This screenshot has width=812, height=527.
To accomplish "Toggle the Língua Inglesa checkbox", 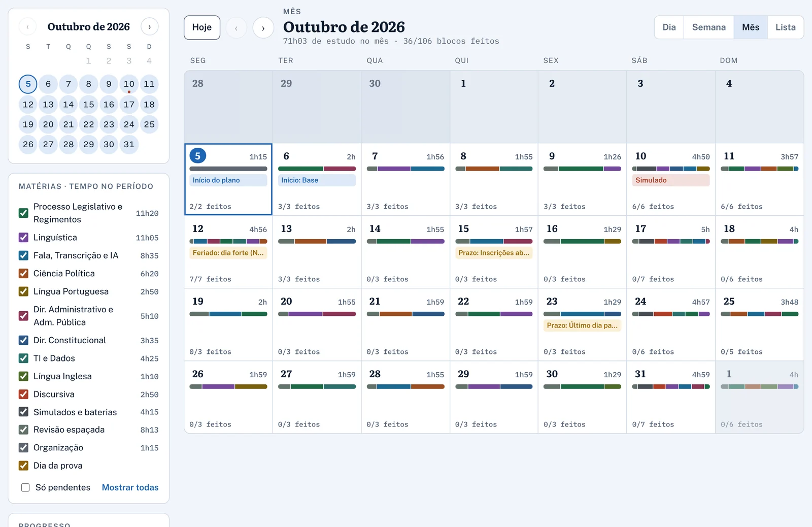I will click(x=23, y=376).
